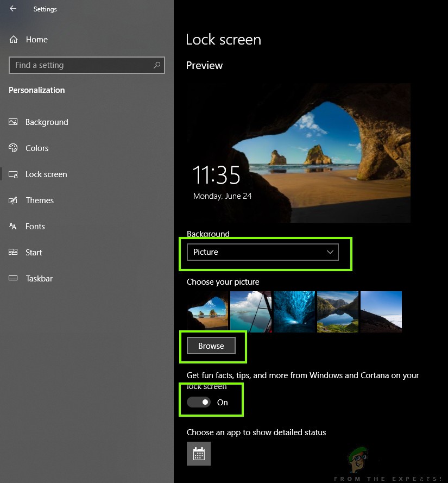Open Fonts settings via its icon
This screenshot has height=483, width=448.
tap(12, 226)
